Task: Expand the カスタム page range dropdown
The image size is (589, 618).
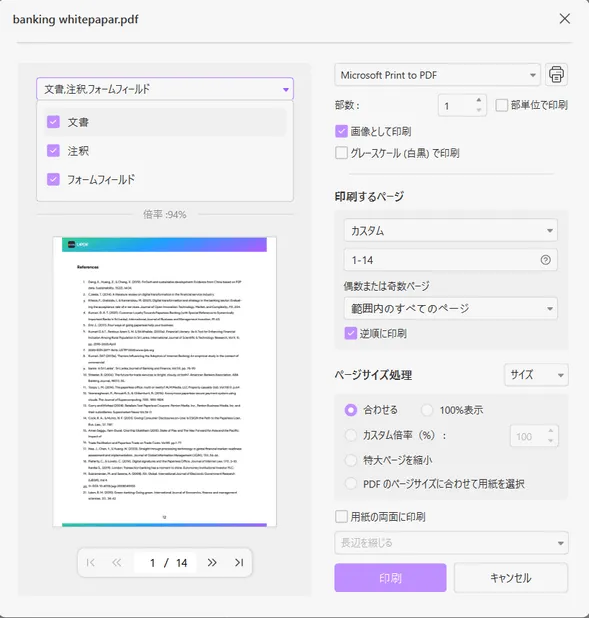Action: click(451, 230)
